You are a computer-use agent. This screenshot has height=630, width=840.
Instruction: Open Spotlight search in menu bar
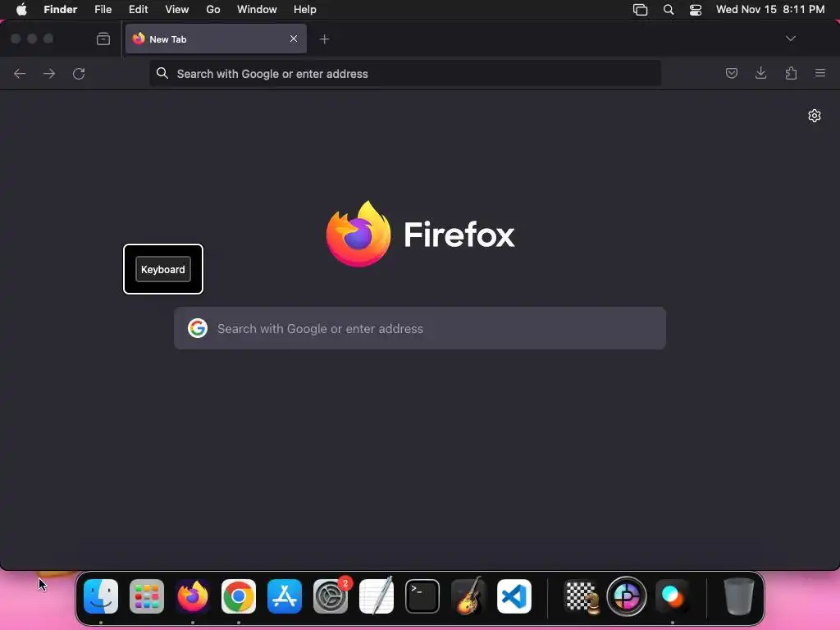[669, 10]
